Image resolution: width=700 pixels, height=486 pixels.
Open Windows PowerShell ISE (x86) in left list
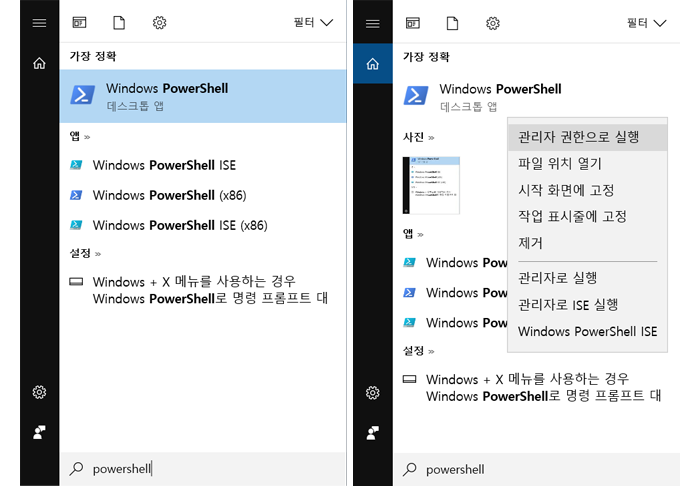point(203,225)
